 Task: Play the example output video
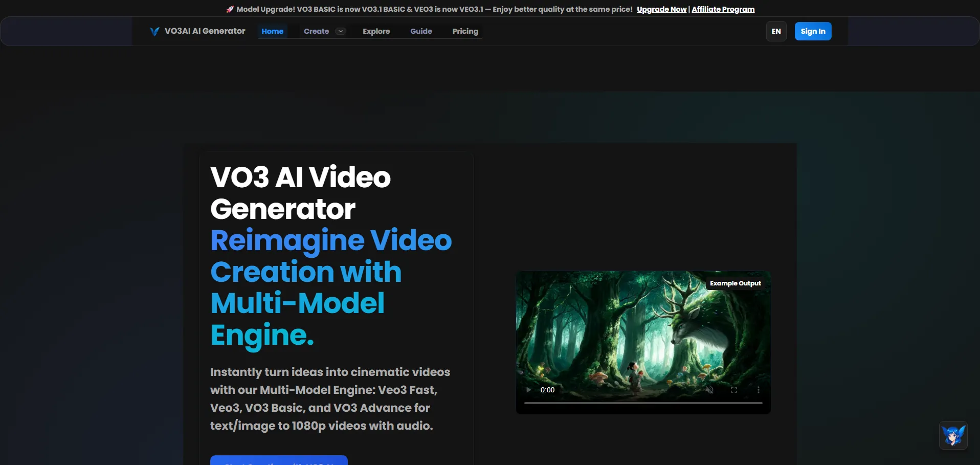[x=528, y=390]
